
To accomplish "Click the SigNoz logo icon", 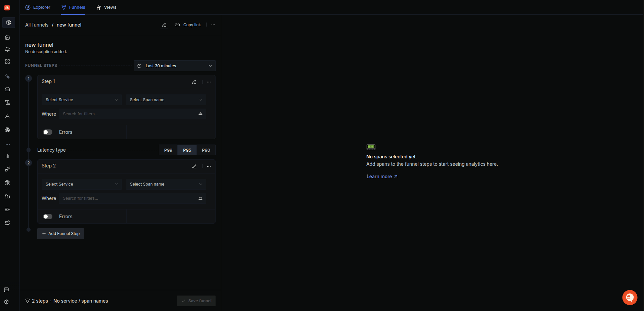I will [7, 8].
